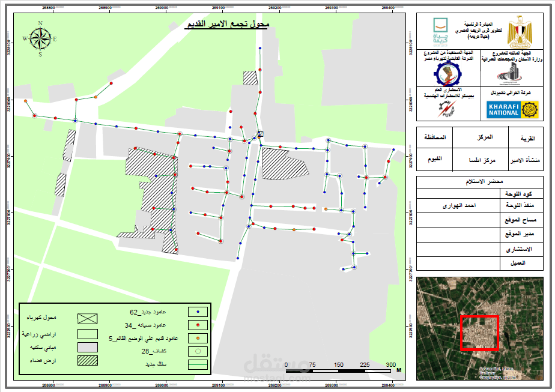
Task: Click the 150 label on the scale bar
Action: pos(338,364)
